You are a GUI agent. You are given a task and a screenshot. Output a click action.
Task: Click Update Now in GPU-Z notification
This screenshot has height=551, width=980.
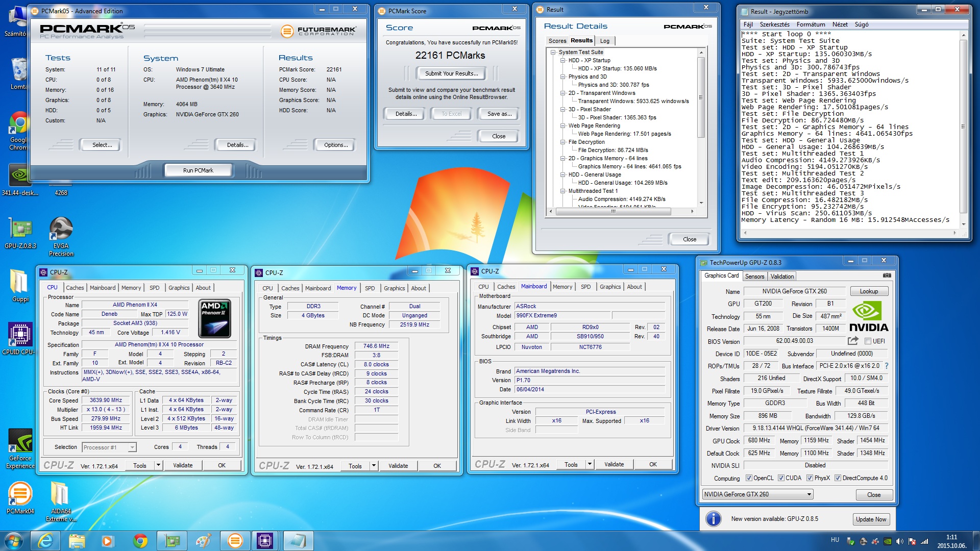pyautogui.click(x=871, y=519)
